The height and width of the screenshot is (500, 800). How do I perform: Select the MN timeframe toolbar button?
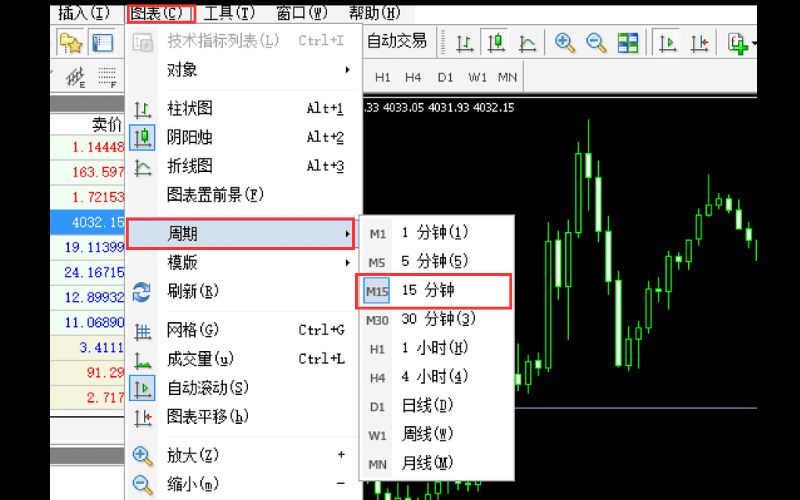point(507,78)
